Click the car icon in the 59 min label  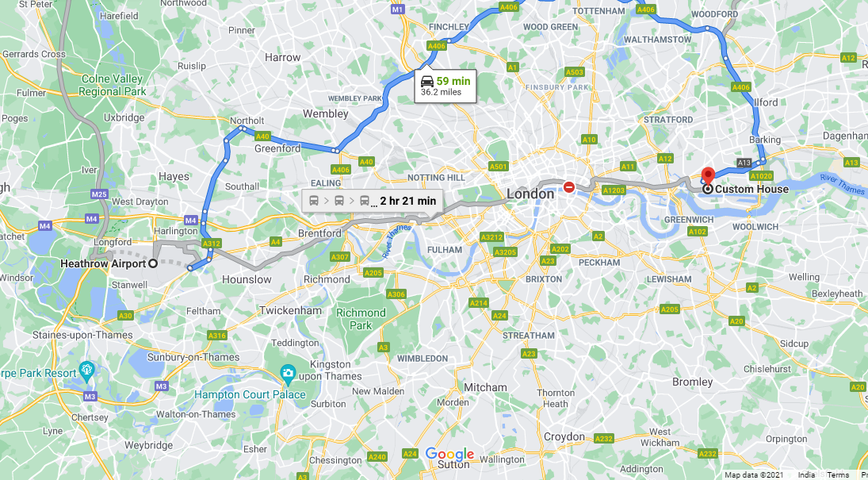[x=426, y=81]
